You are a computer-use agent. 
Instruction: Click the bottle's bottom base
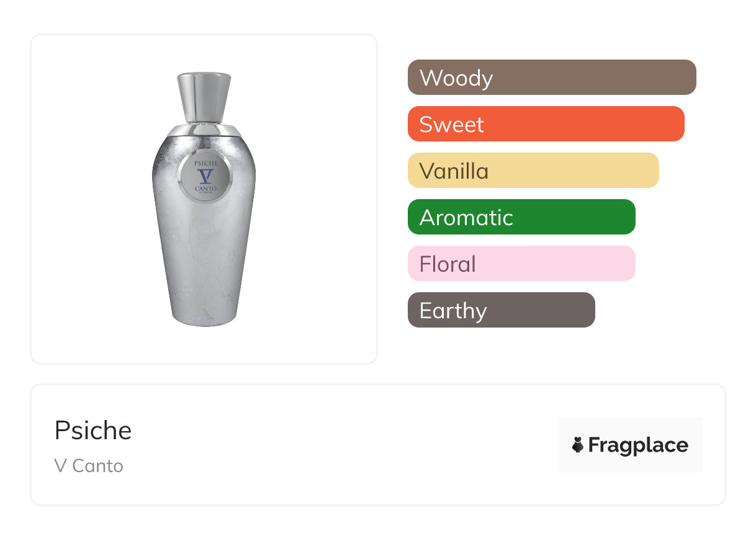click(x=204, y=319)
